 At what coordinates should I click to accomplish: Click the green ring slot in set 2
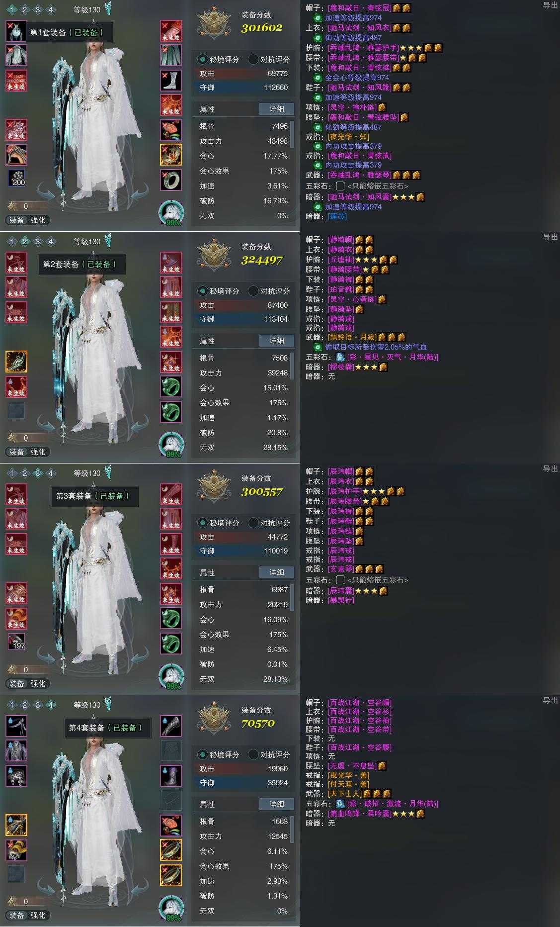(x=171, y=387)
